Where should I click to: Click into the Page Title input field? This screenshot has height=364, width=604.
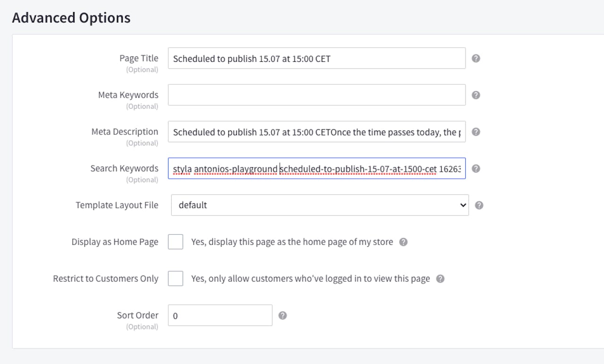316,58
